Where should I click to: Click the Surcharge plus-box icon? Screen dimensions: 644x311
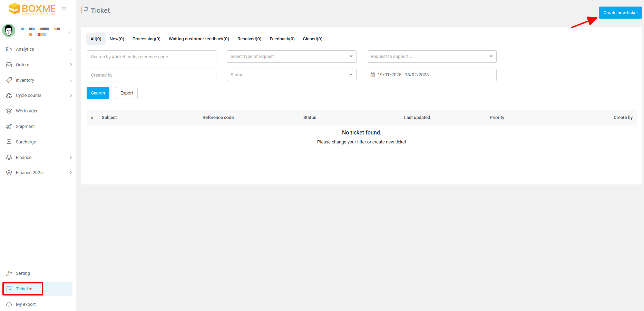[x=9, y=142]
